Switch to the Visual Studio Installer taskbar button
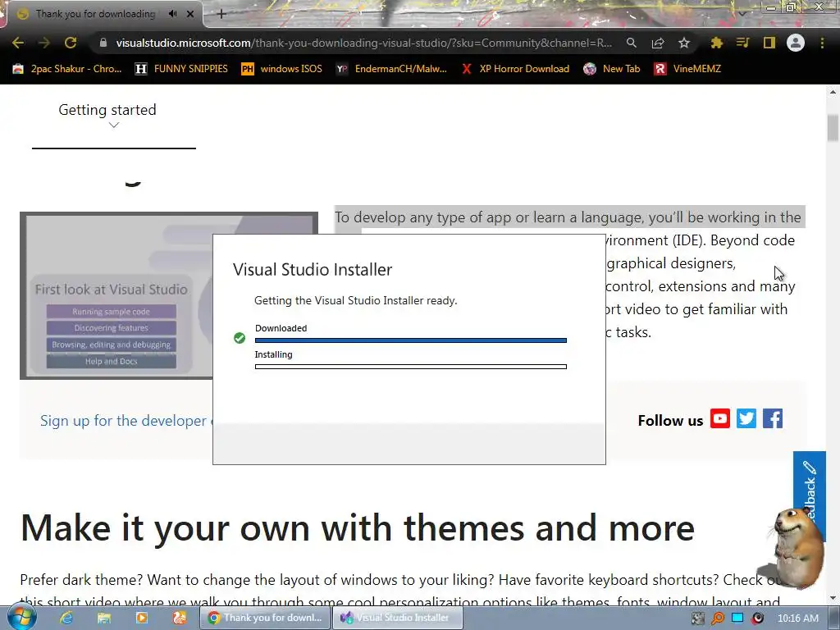The width and height of the screenshot is (840, 630). coord(398,618)
